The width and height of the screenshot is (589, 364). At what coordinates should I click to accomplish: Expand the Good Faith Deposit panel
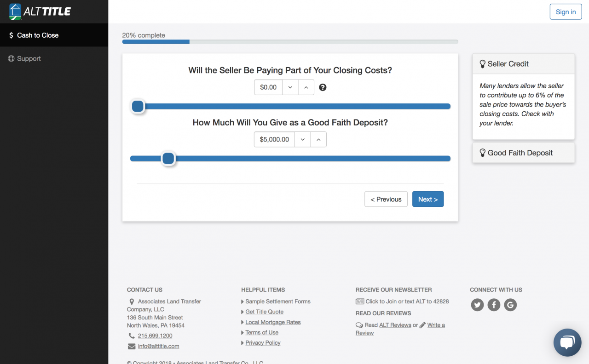point(524,153)
